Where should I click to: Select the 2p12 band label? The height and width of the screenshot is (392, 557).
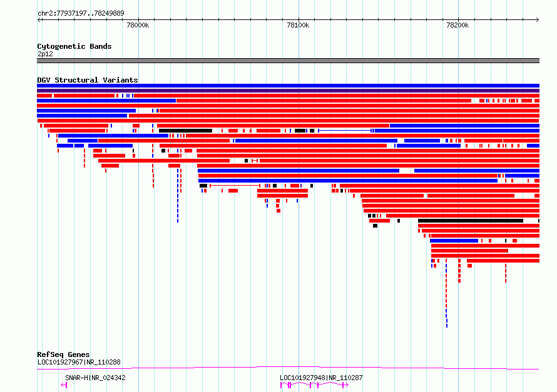(x=45, y=54)
